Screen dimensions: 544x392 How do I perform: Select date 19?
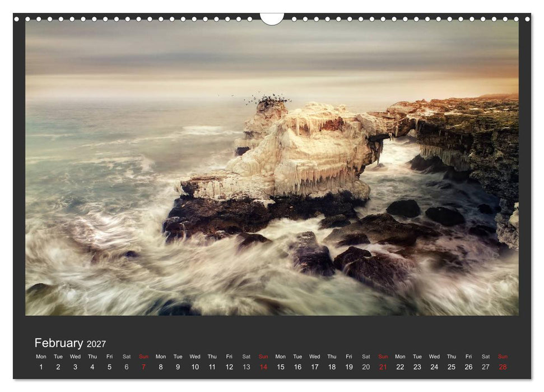(x=349, y=367)
